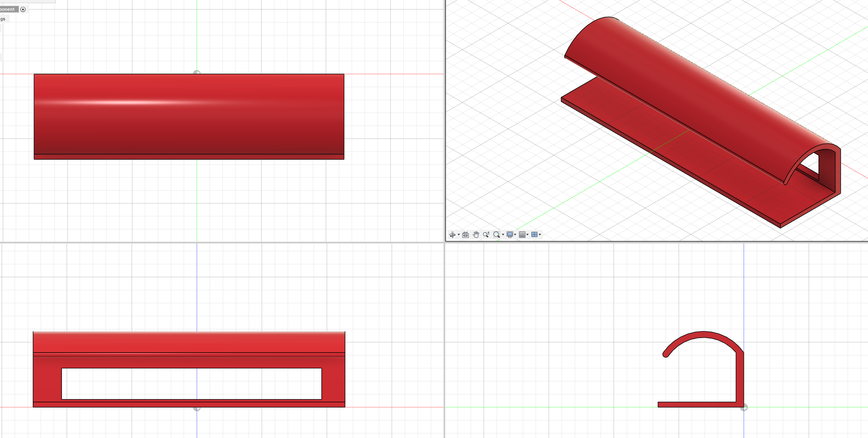This screenshot has width=868, height=438.
Task: Expand the Grid and Snaps dropdown arrow
Action: tap(527, 235)
